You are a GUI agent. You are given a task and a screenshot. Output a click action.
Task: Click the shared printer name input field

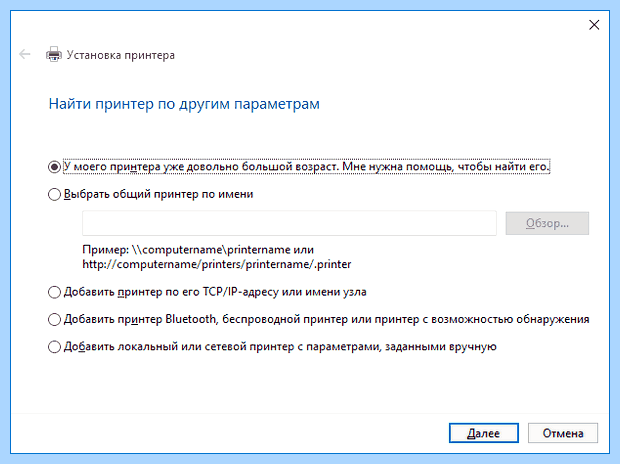pos(289,223)
